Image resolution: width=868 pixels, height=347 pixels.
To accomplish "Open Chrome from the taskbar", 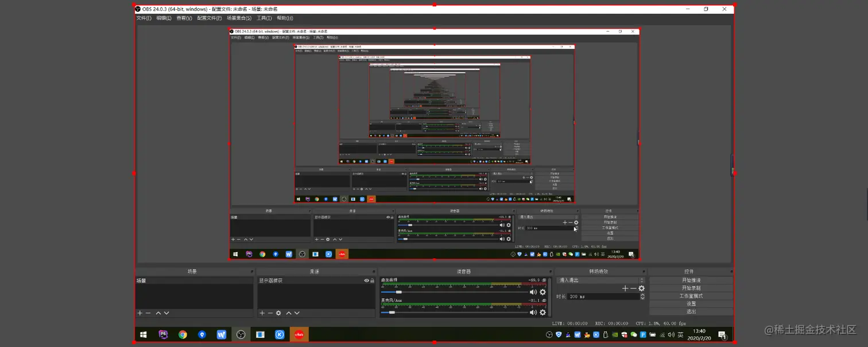I will 183,334.
